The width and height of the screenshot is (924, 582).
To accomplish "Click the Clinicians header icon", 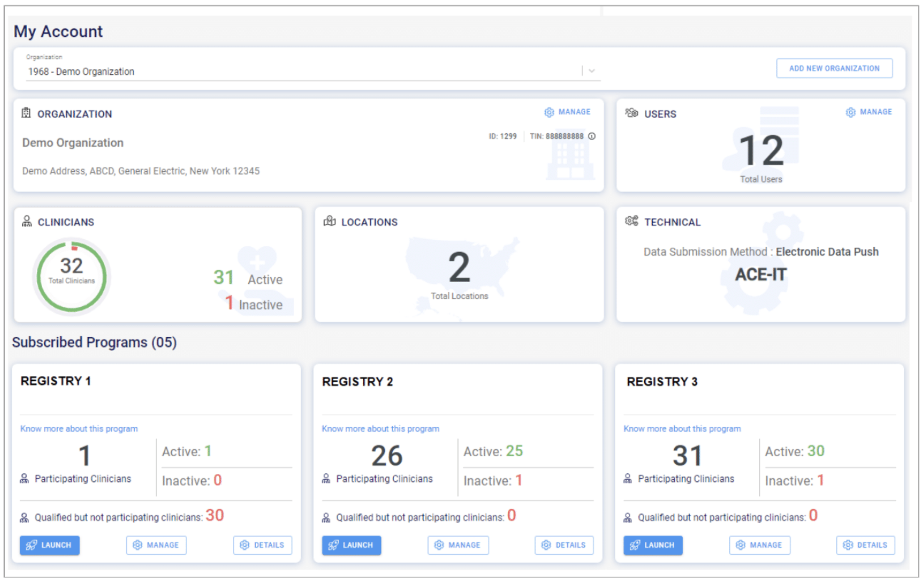I will (x=27, y=222).
